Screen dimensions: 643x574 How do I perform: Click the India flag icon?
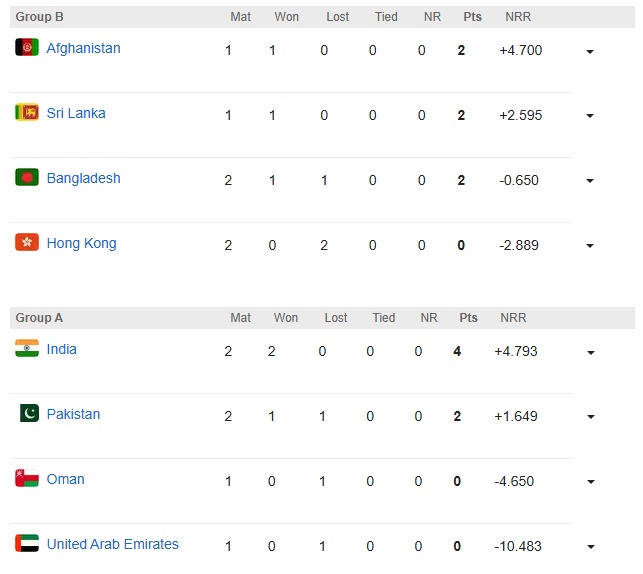(x=27, y=349)
